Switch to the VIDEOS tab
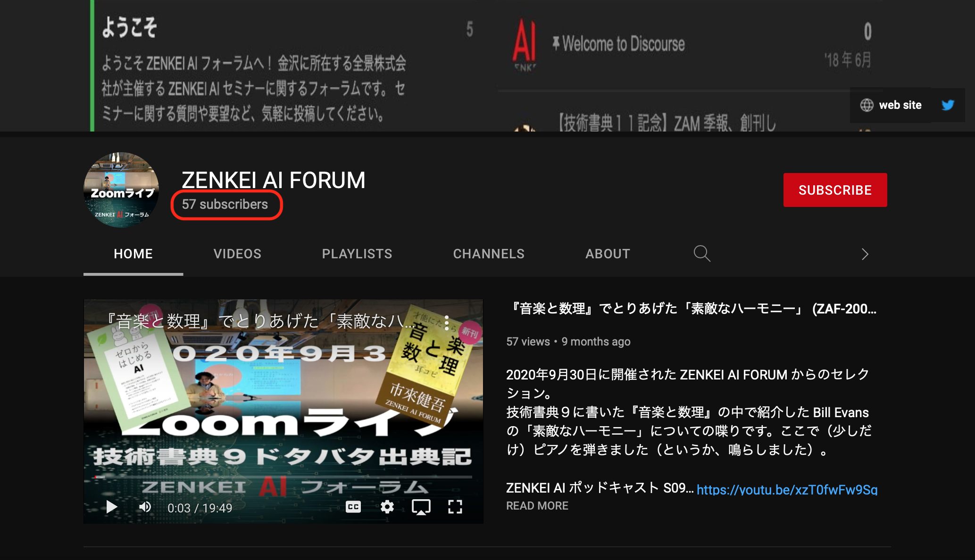The image size is (975, 560). click(237, 254)
